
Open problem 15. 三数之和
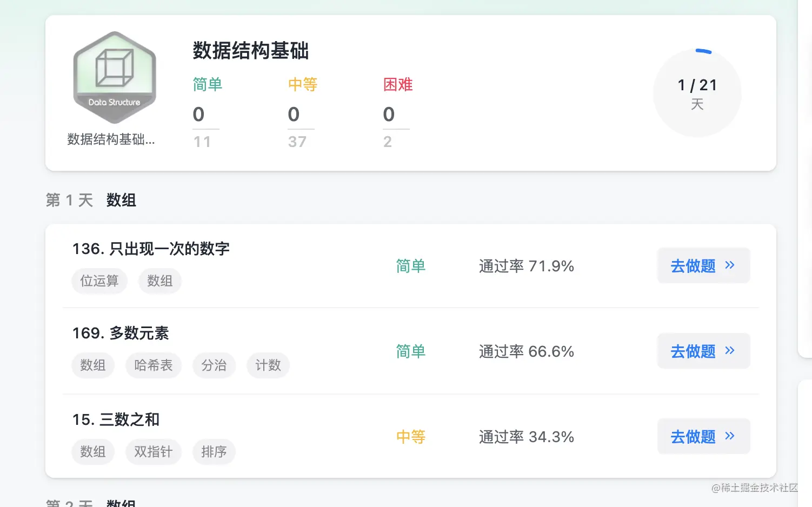click(116, 419)
